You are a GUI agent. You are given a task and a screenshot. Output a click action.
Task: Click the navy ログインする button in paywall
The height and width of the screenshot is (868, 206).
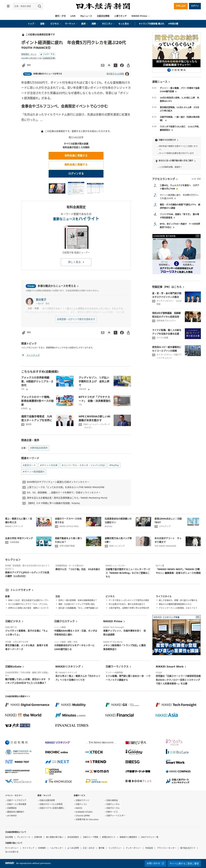tap(76, 174)
